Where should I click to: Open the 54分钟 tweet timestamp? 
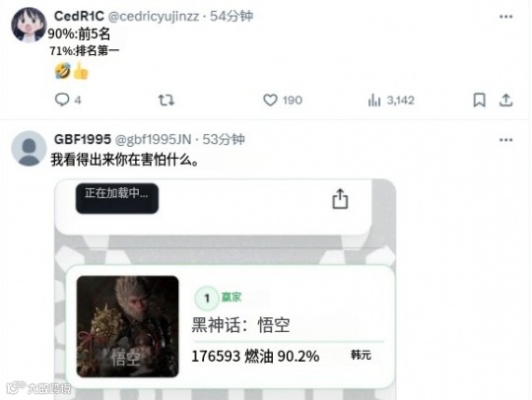pyautogui.click(x=232, y=16)
